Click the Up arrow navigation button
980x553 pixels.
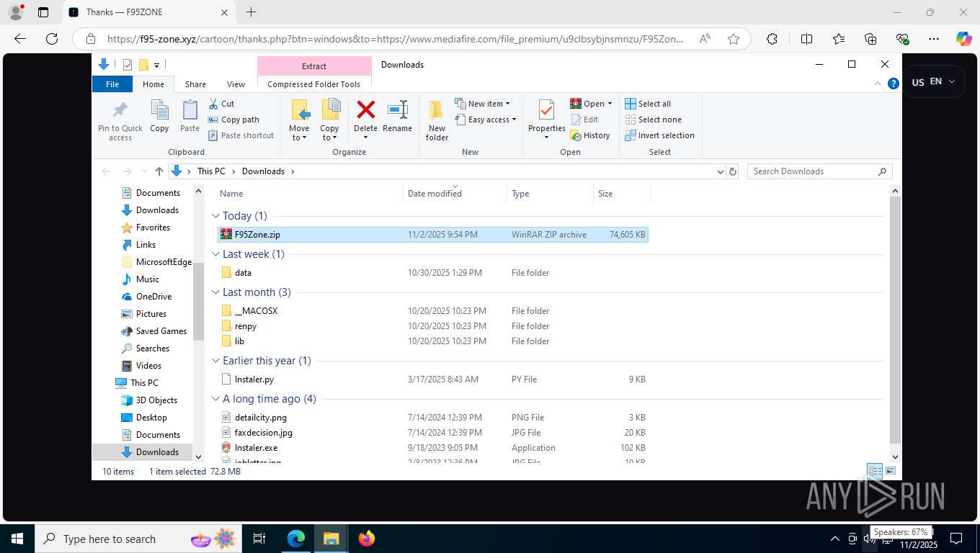[159, 171]
